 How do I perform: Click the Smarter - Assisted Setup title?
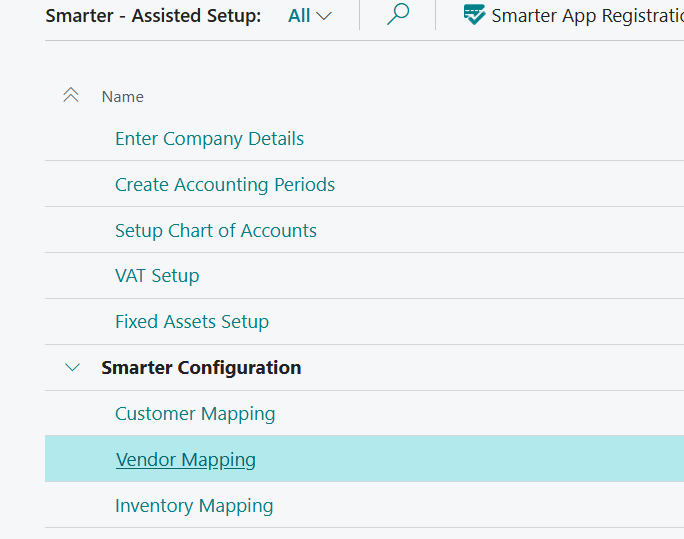click(x=154, y=16)
